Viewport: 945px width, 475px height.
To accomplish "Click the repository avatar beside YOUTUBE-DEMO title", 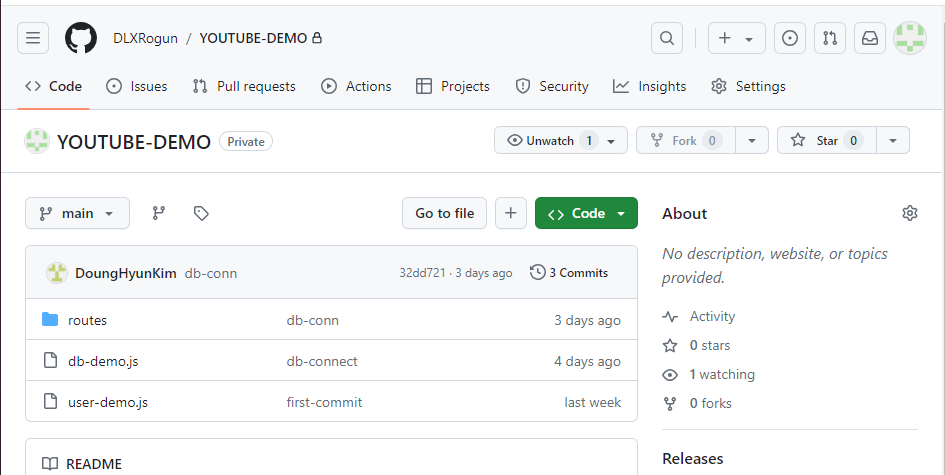I will click(37, 141).
